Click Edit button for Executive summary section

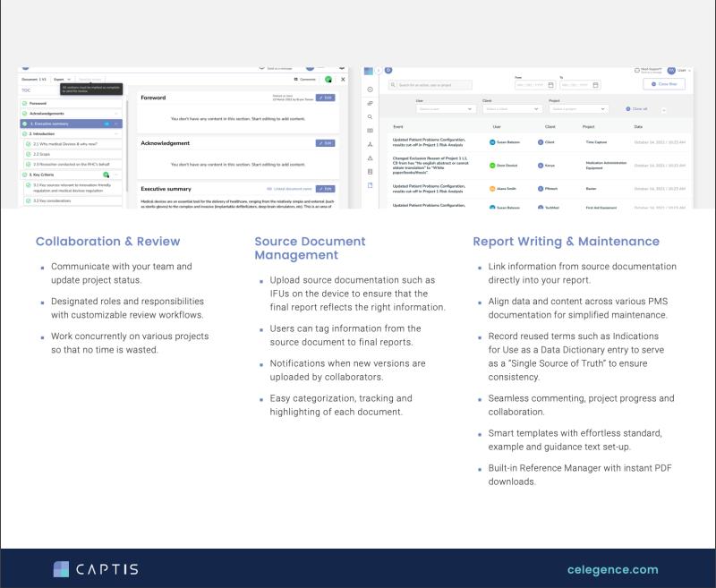tap(325, 189)
